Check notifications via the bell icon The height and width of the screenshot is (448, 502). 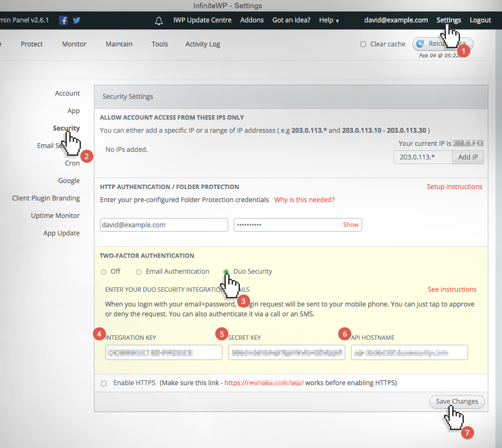tap(158, 20)
